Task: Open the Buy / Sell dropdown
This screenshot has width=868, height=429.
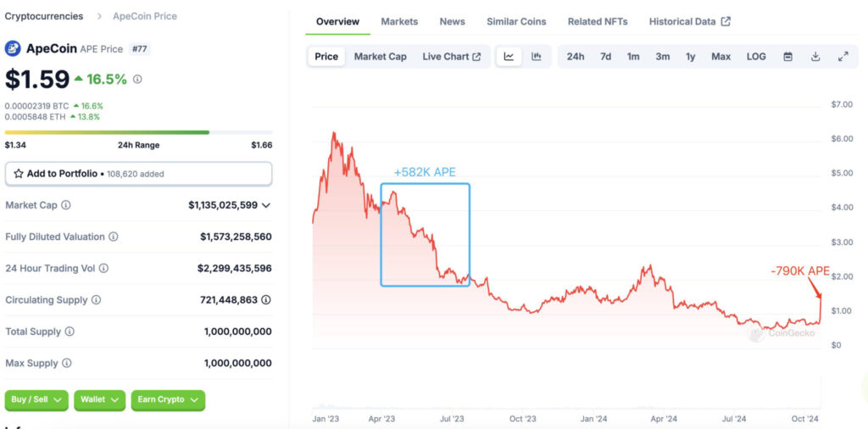Action: [36, 399]
